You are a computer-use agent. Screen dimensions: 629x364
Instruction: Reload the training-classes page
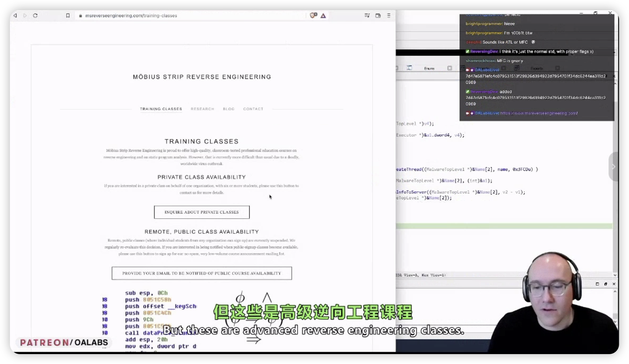[x=35, y=15]
